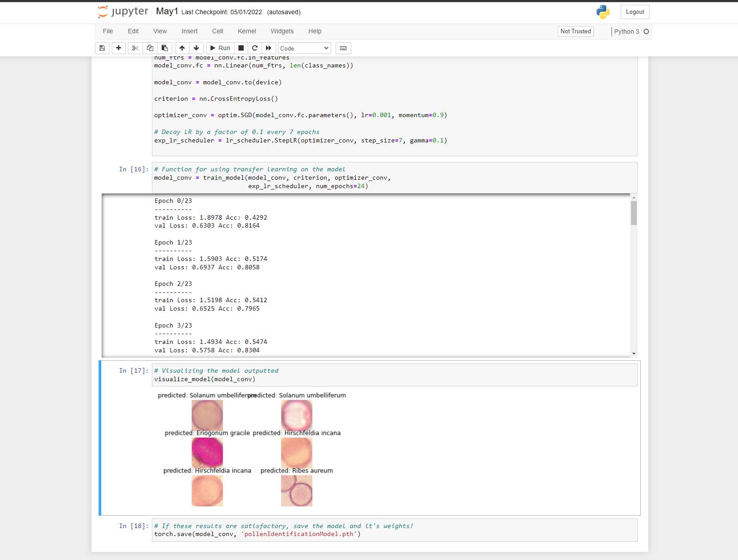Move selected cell up arrow
The image size is (738, 560).
click(182, 48)
